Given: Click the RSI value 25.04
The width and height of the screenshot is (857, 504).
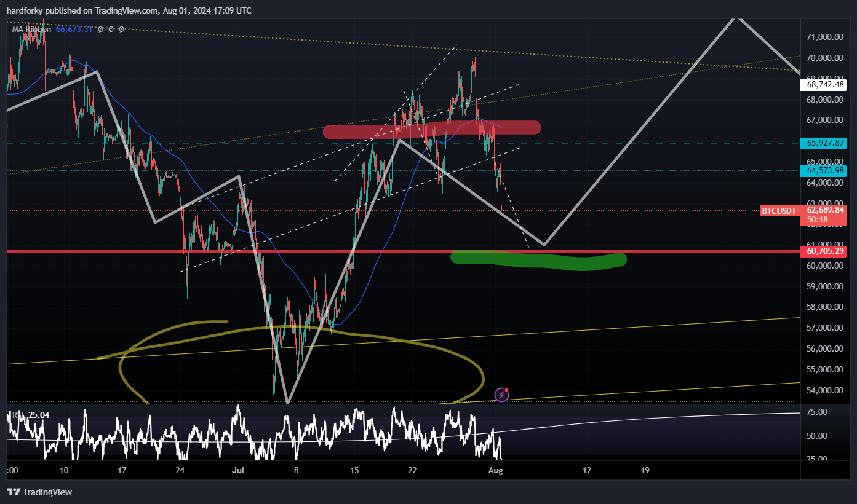Looking at the screenshot, I should [39, 415].
